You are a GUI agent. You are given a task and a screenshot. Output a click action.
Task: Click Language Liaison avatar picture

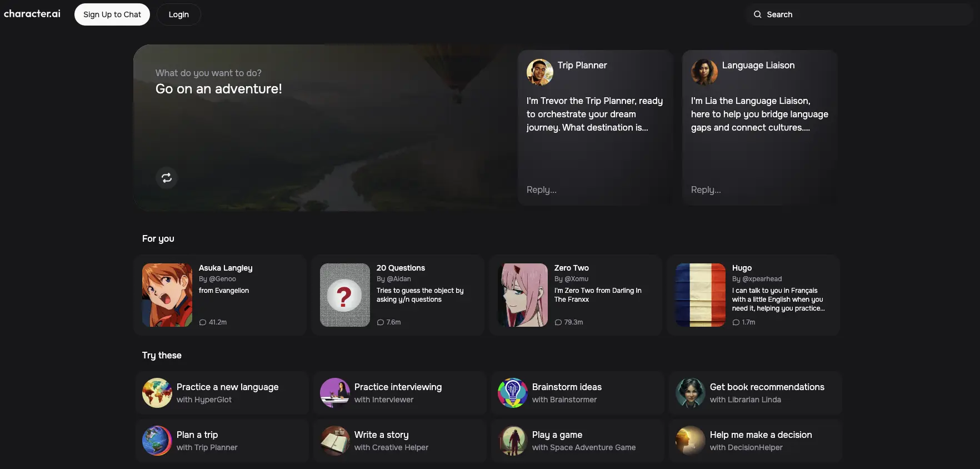pyautogui.click(x=704, y=72)
